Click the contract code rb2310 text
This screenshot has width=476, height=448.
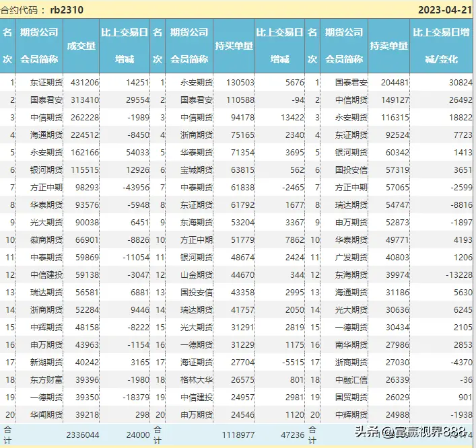[x=67, y=10]
